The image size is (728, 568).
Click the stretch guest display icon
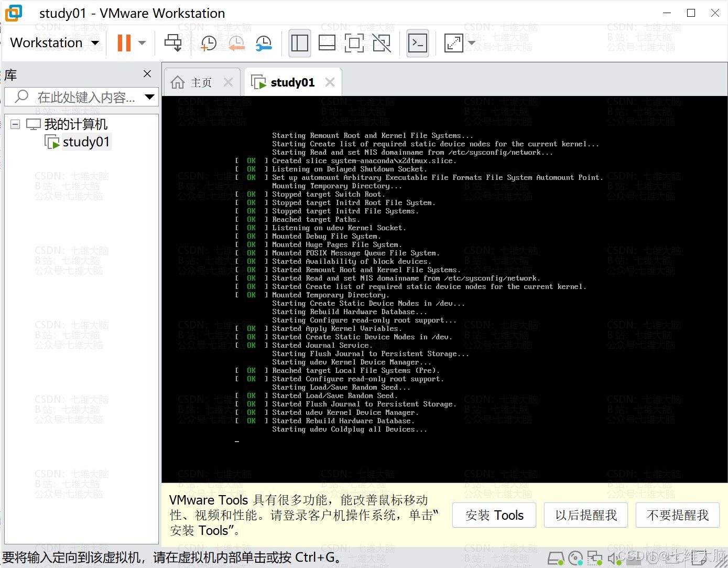pyautogui.click(x=453, y=43)
